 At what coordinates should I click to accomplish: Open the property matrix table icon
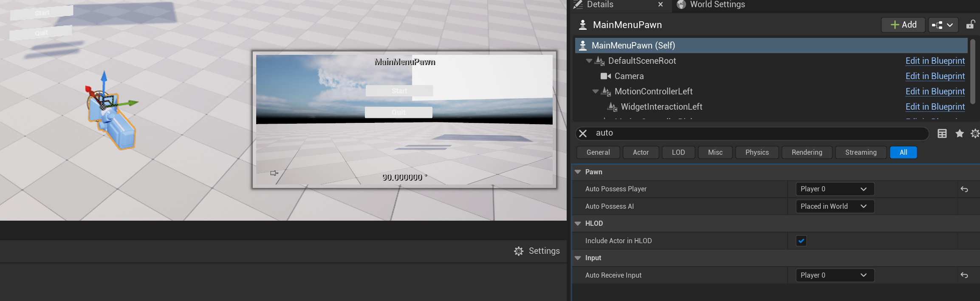[942, 133]
